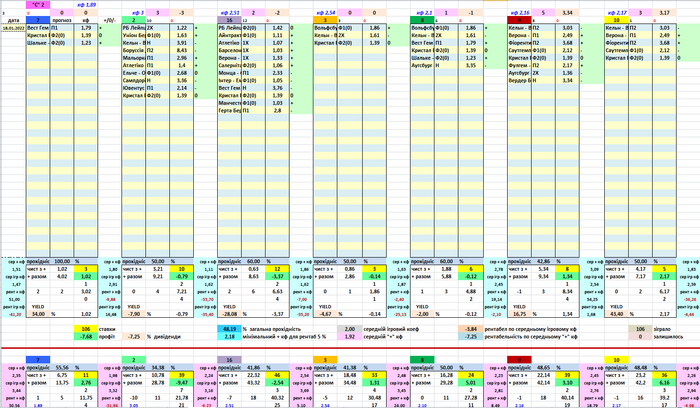Select the Ельче - О match cell
700x408 pixels.
click(133, 73)
